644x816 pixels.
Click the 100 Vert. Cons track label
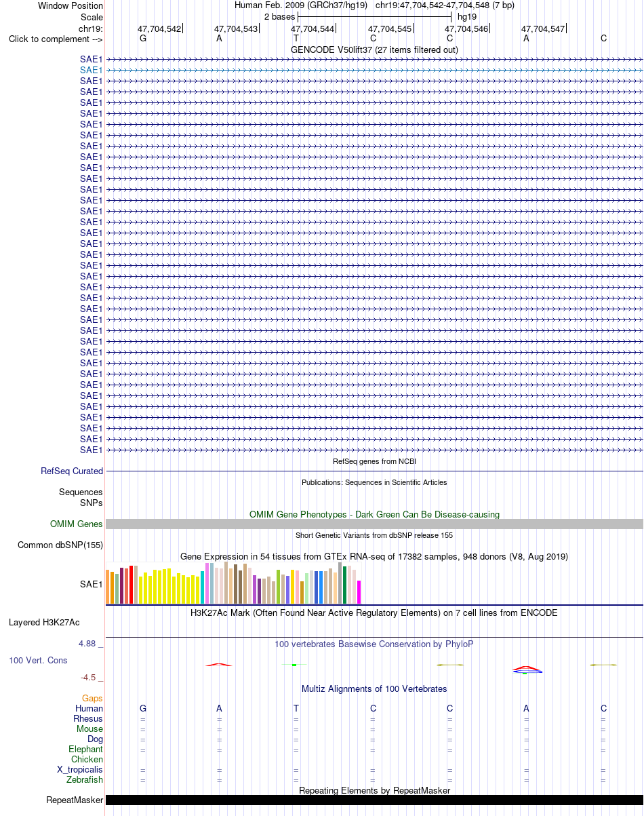pyautogui.click(x=38, y=660)
